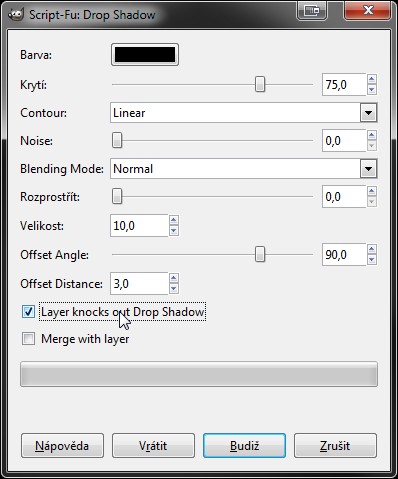The width and height of the screenshot is (398, 479).
Task: Open the Blending Mode dropdown showing Normal
Action: pyautogui.click(x=244, y=169)
